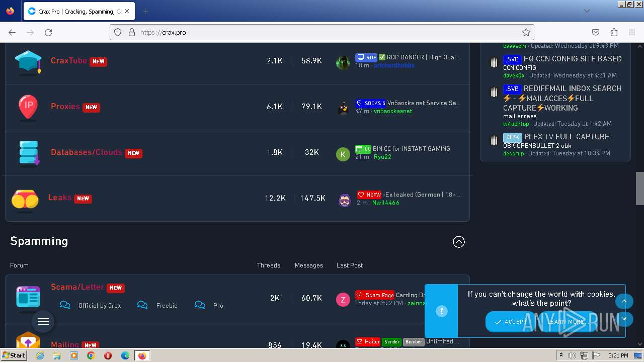The image size is (644, 362).
Task: Close the Crax Pro tab
Action: 127,11
